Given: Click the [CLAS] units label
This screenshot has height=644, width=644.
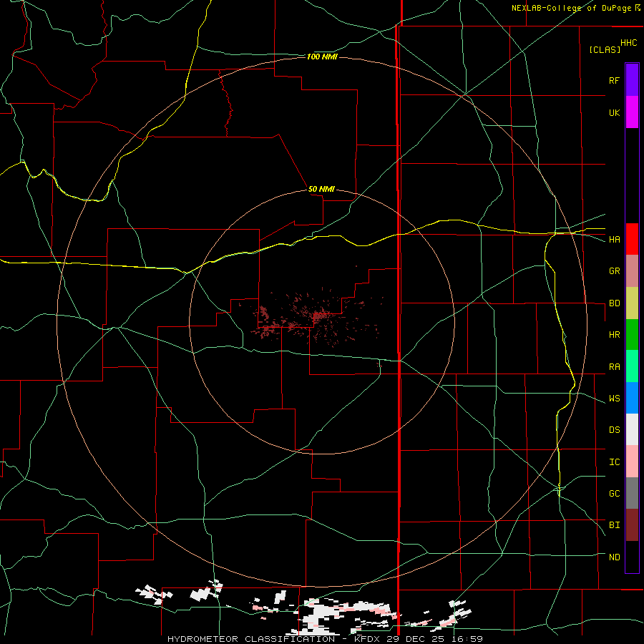Looking at the screenshot, I should click(x=605, y=49).
